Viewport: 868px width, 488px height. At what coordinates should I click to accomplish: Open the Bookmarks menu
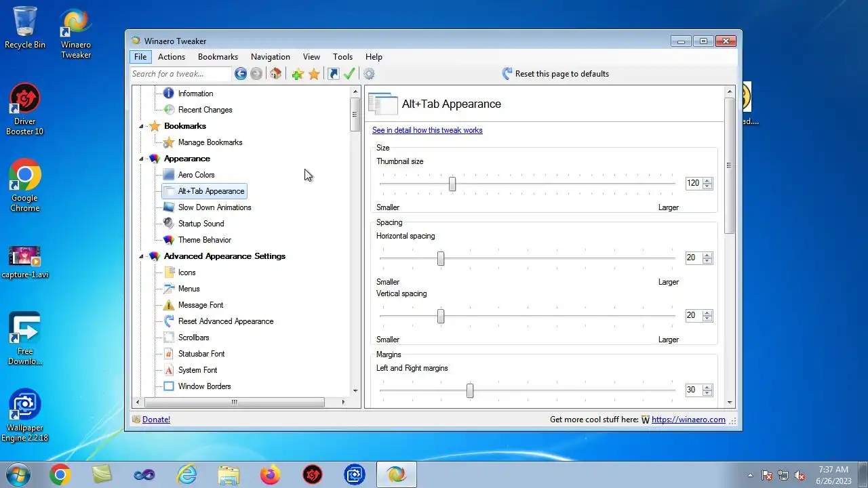(218, 57)
